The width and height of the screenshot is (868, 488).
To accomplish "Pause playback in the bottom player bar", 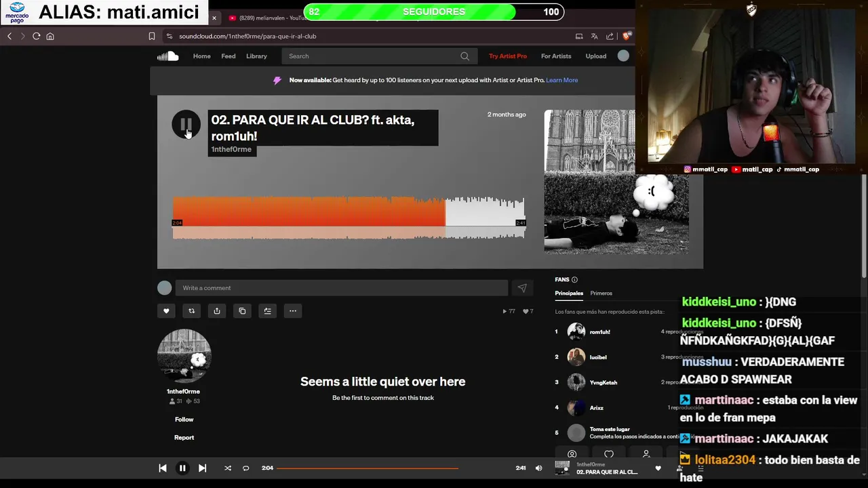I will tap(182, 468).
